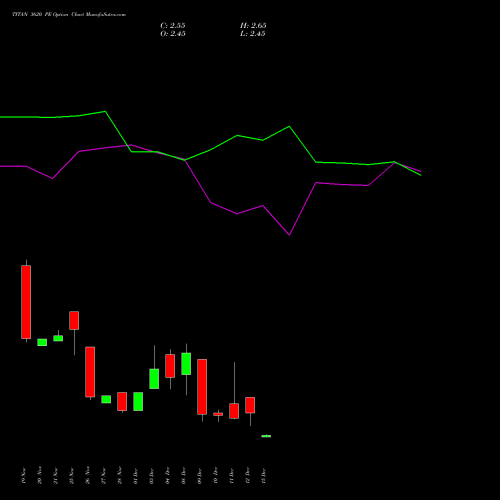The height and width of the screenshot is (500, 500).
Task: Select the close value C: 2.55
Action: pyautogui.click(x=173, y=26)
